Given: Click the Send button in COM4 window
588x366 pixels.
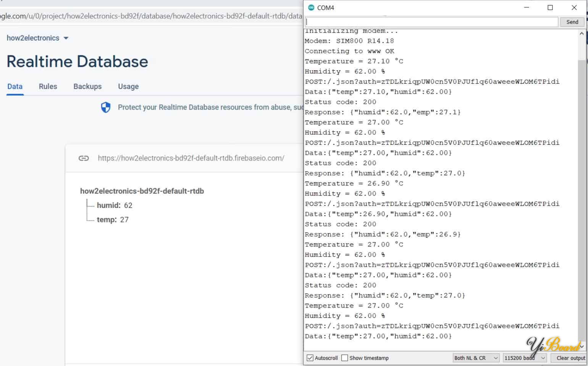Looking at the screenshot, I should coord(572,22).
